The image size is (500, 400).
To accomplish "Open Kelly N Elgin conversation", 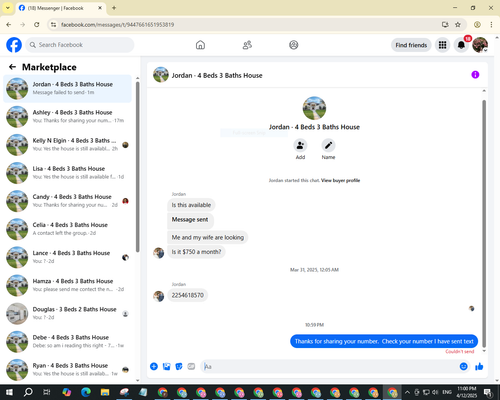I will click(x=67, y=145).
